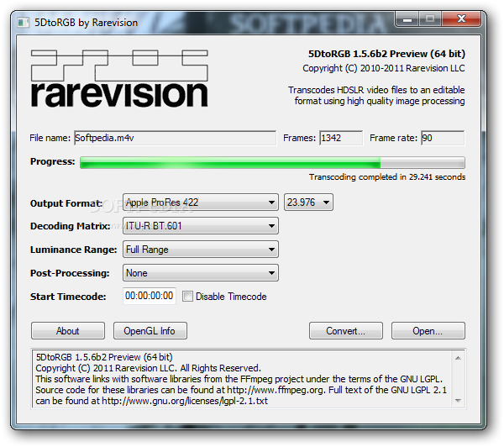This screenshot has height=447, width=504.
Task: Click the 'Transcoding completed in 29.241 seconds' text
Action: pyautogui.click(x=387, y=177)
